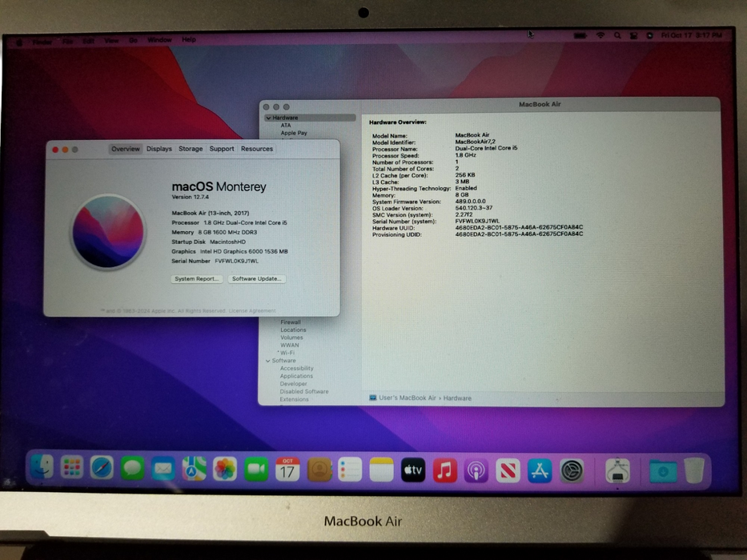The image size is (747, 560).
Task: Launch FaceTime from the Dock
Action: (x=256, y=470)
